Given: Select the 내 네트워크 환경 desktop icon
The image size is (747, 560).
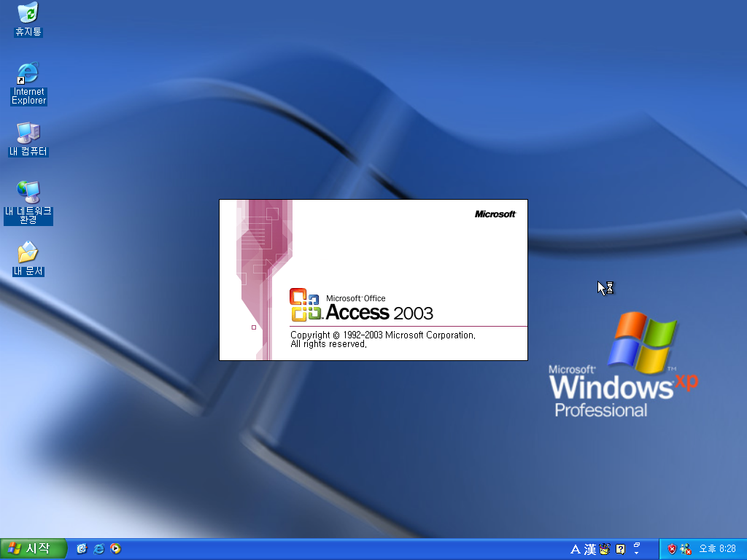Looking at the screenshot, I should 28,203.
